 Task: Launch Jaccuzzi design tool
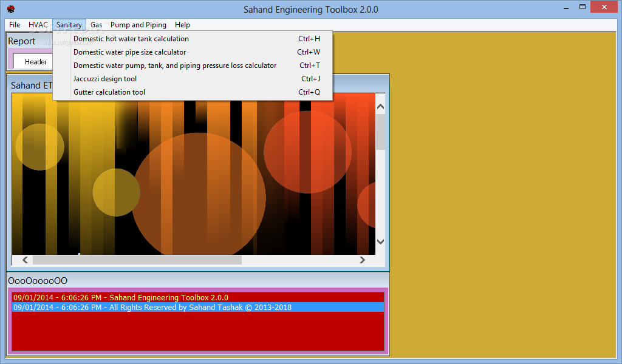(193, 79)
